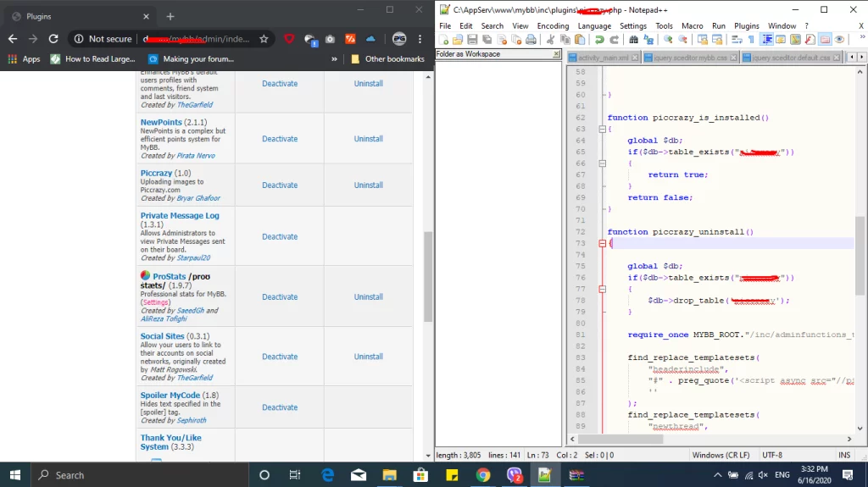The image size is (868, 487).
Task: Click the Paste clipboard icon
Action: click(580, 39)
